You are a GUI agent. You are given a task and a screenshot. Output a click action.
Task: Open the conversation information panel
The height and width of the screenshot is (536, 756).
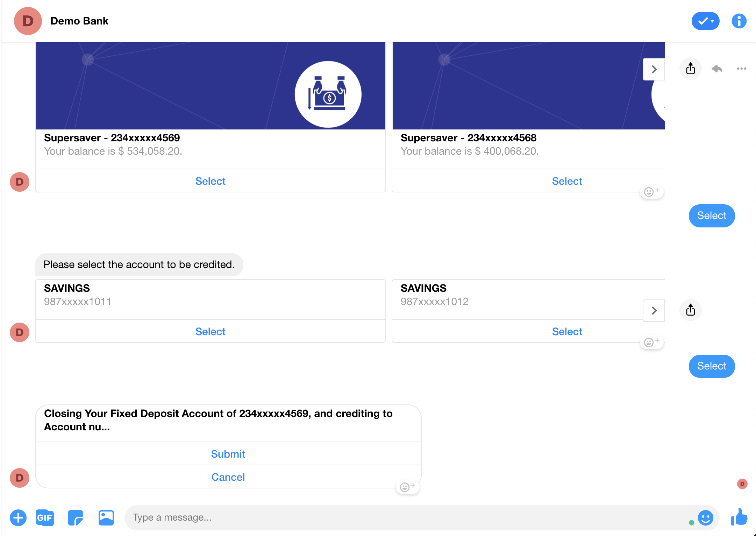(x=739, y=21)
